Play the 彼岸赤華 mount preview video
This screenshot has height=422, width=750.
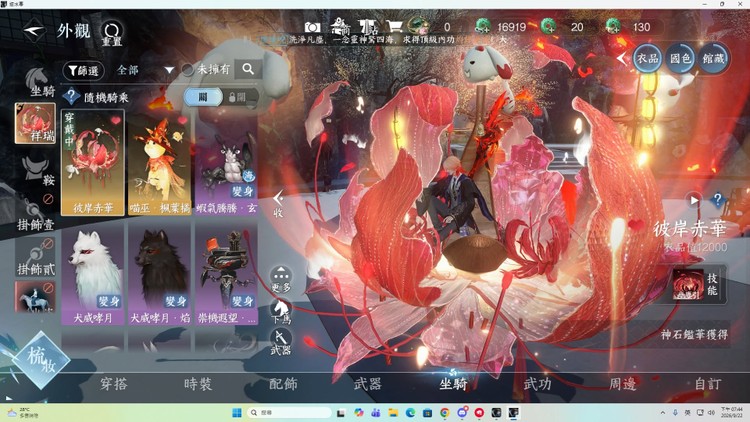click(694, 200)
